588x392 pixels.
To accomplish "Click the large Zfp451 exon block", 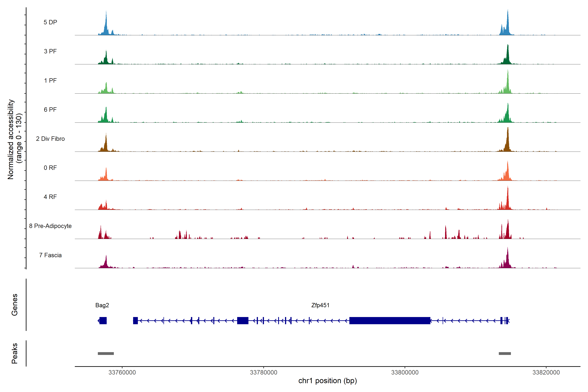I will pyautogui.click(x=390, y=320).
